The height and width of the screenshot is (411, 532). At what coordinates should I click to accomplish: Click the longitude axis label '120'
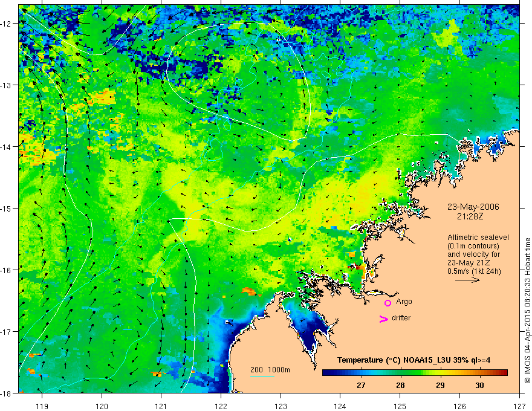[x=102, y=406]
